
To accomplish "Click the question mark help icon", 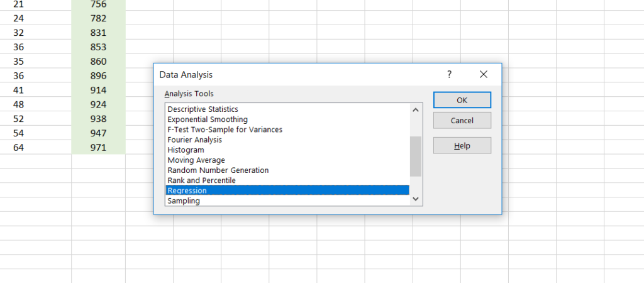I will [x=449, y=74].
